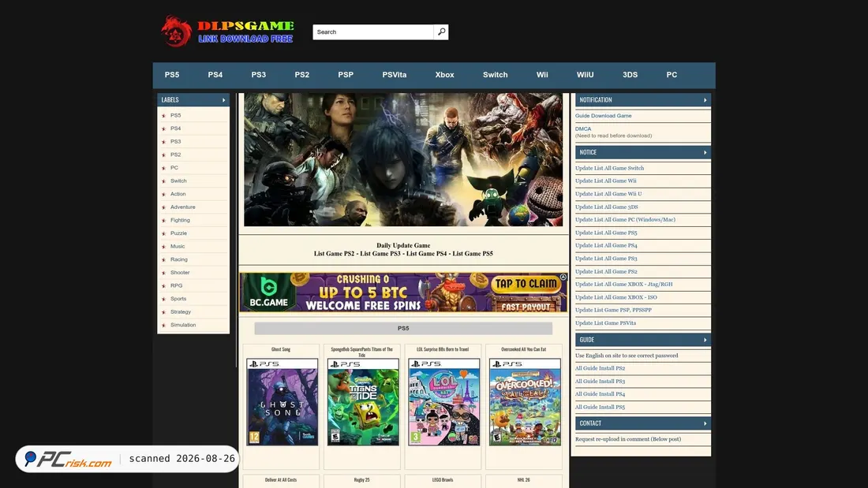Collapse the NOTIFICATION panel arrow

coord(705,100)
